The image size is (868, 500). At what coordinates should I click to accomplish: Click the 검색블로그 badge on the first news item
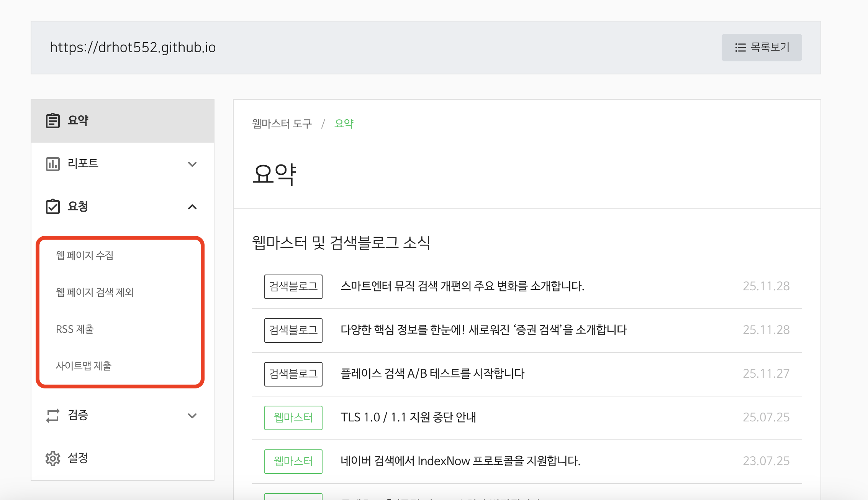pyautogui.click(x=293, y=286)
